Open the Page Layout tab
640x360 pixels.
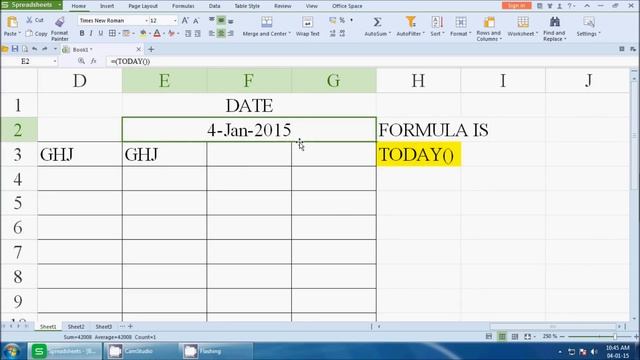[x=143, y=6]
